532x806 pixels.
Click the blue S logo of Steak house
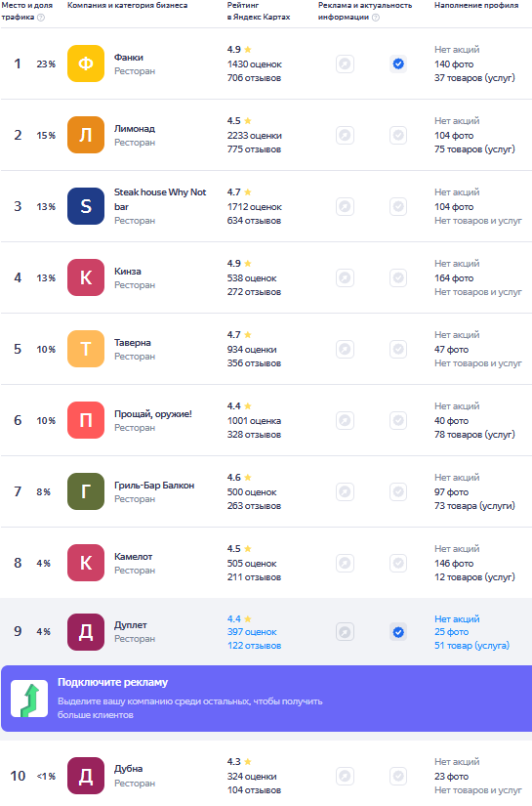tap(86, 207)
